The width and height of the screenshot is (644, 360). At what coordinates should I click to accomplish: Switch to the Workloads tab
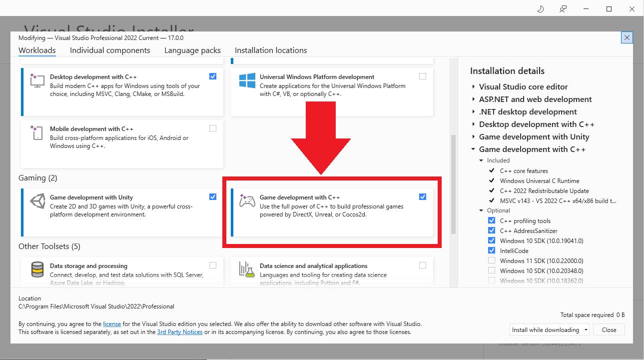[x=37, y=50]
